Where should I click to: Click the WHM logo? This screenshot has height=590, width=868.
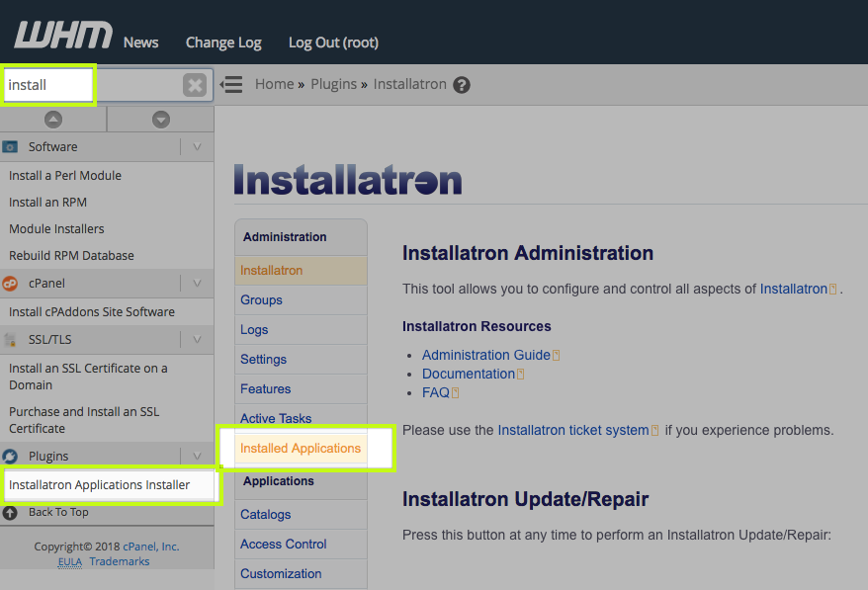pos(63,35)
